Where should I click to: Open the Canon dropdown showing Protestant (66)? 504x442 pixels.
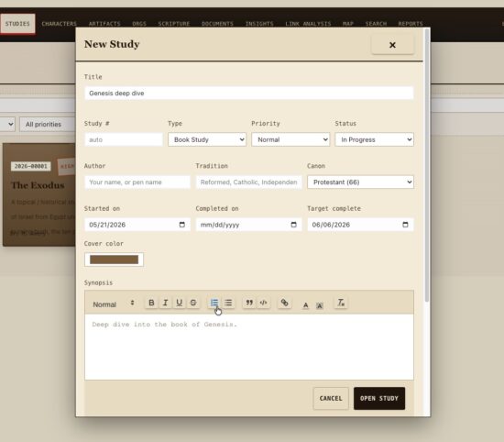tap(360, 182)
